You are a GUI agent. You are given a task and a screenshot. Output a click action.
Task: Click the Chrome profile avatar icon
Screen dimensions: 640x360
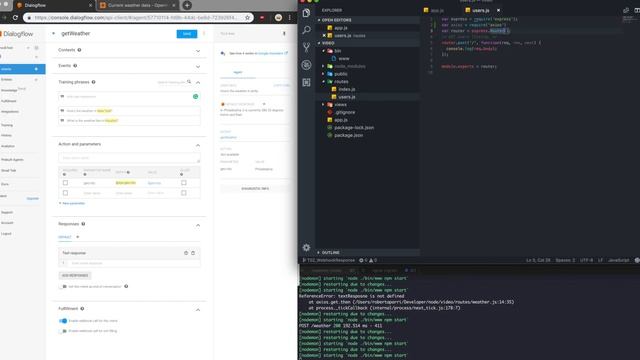coord(278,18)
